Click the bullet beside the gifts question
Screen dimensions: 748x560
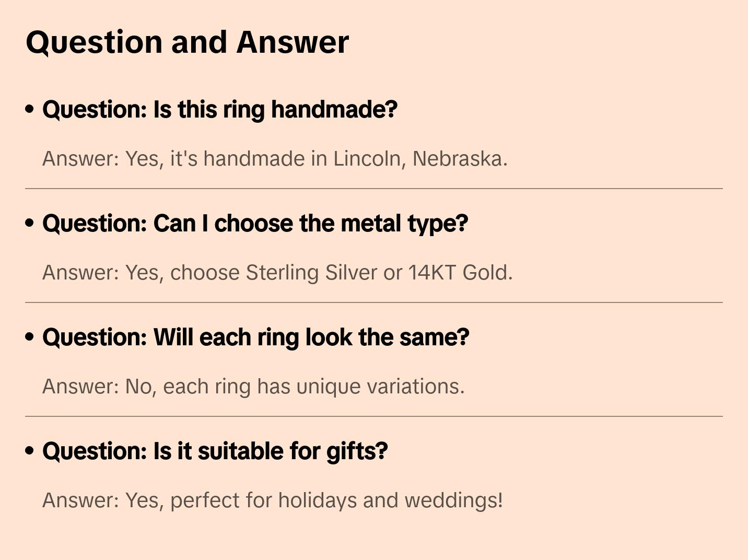(30, 451)
